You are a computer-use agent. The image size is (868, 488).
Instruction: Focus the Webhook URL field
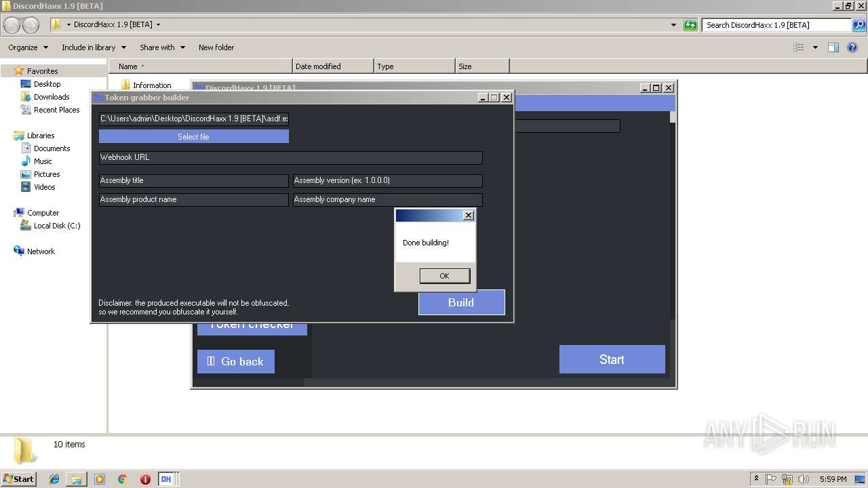290,157
